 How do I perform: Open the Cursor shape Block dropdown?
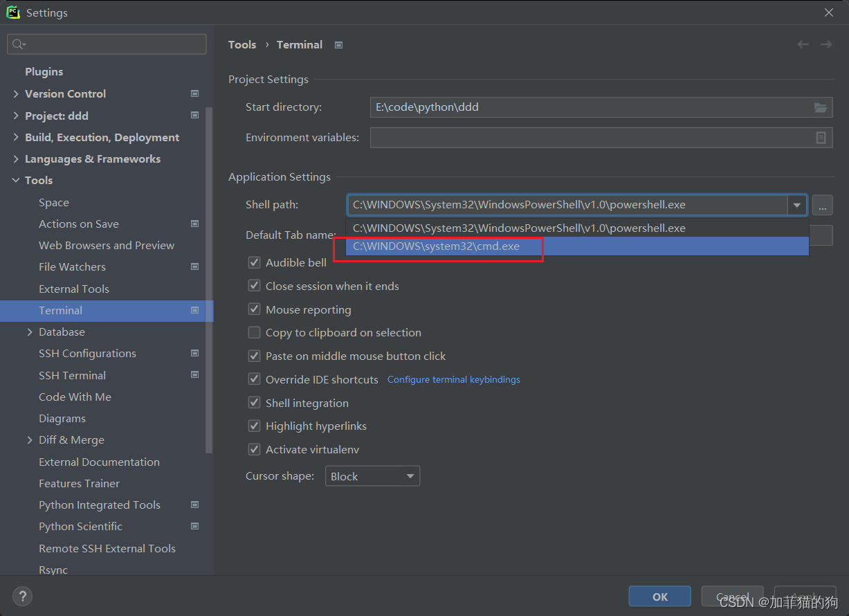pos(372,476)
